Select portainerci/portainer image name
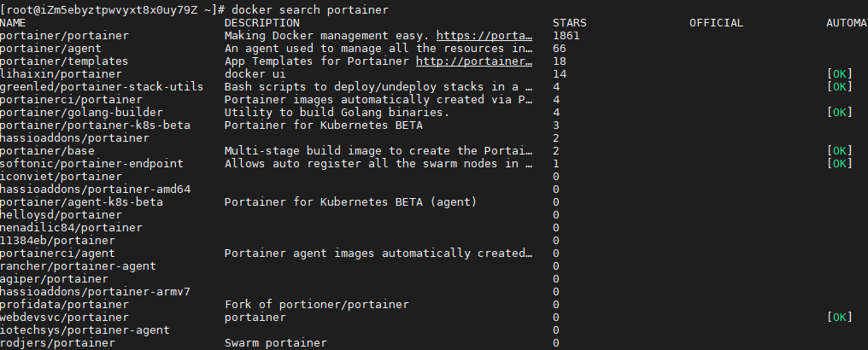Viewport: 868px width, 350px height. [x=72, y=100]
